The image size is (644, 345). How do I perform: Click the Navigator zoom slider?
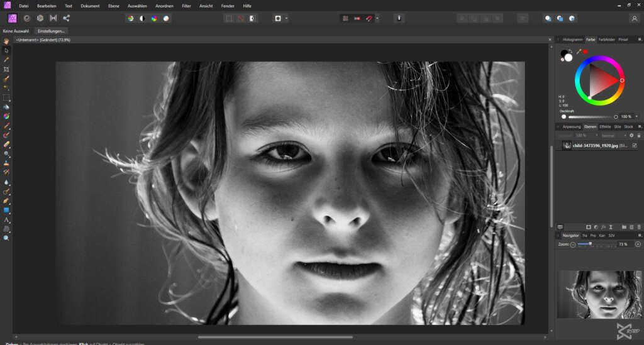pos(590,244)
